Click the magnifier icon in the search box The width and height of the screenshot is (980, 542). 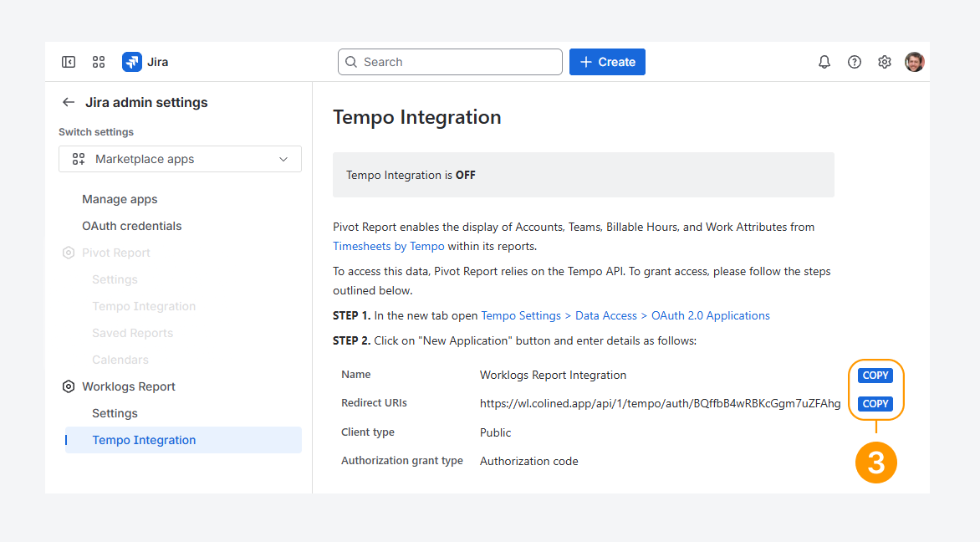coord(351,62)
